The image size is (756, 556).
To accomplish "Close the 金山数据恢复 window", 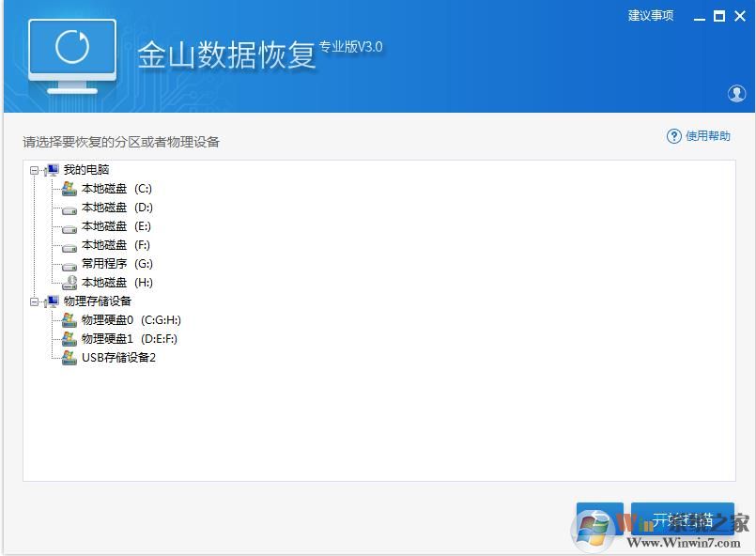I will (x=740, y=16).
